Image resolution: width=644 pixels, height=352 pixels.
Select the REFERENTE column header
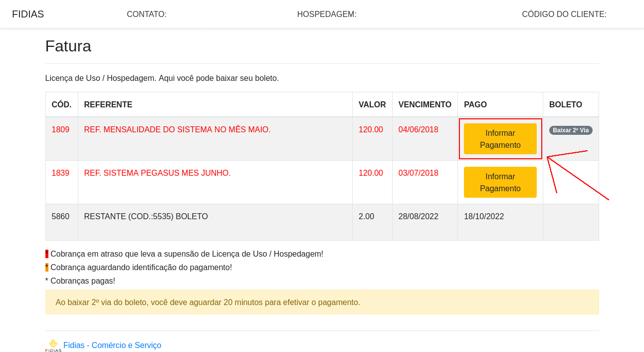(108, 104)
